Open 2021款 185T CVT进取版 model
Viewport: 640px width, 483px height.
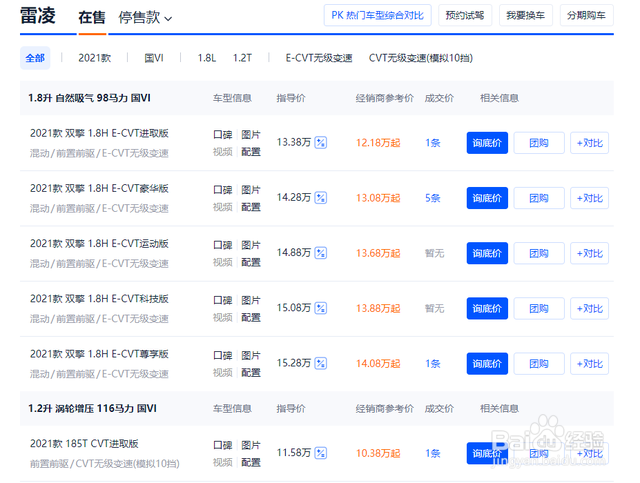click(x=84, y=444)
